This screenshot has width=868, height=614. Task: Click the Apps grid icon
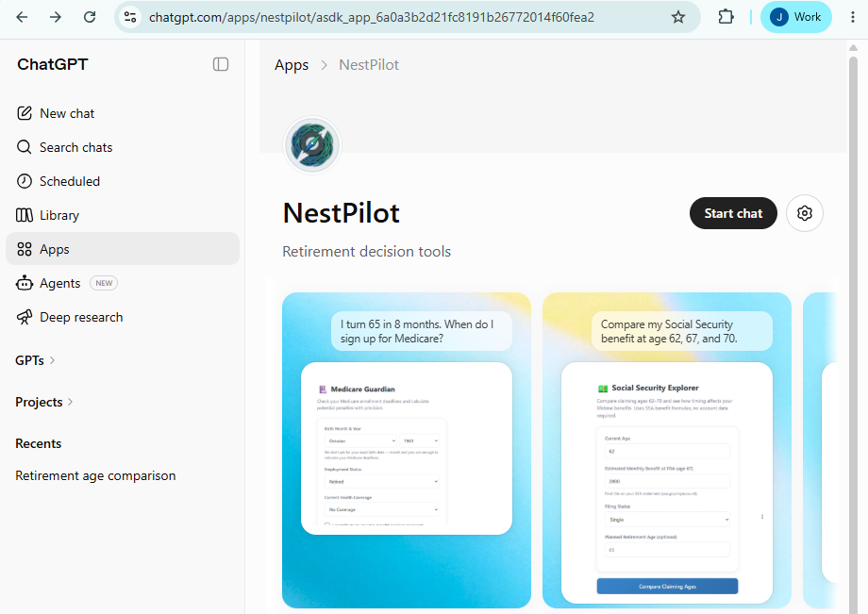point(25,249)
